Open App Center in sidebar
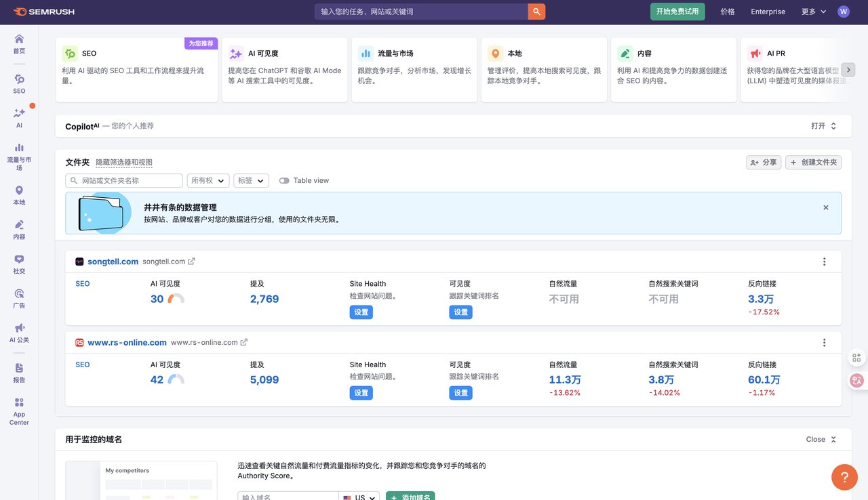The height and width of the screenshot is (500, 868). click(19, 411)
